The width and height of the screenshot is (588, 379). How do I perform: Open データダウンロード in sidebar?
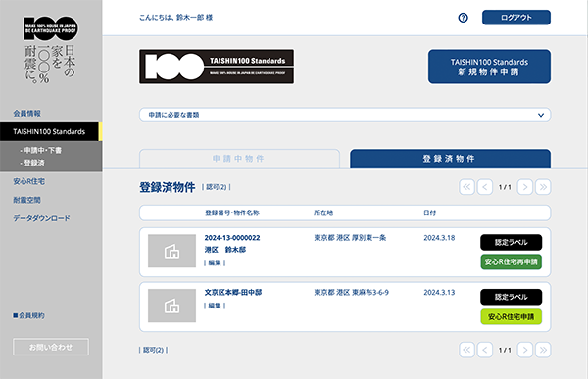pyautogui.click(x=41, y=218)
